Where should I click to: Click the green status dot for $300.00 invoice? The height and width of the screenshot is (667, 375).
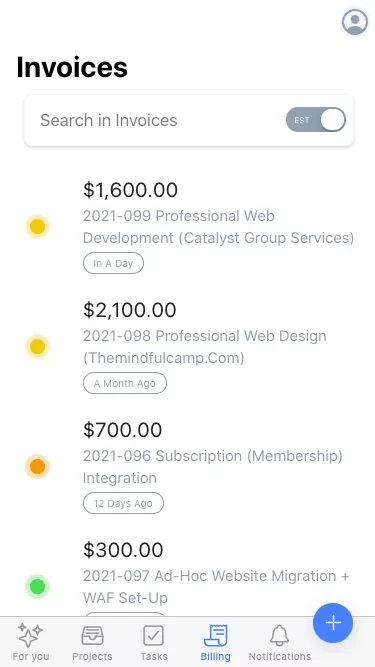(x=37, y=586)
